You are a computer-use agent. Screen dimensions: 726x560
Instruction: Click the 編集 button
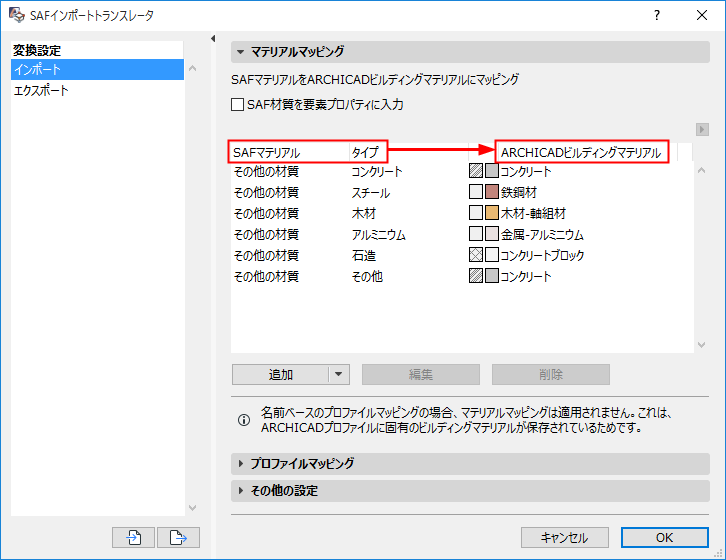pyautogui.click(x=420, y=374)
